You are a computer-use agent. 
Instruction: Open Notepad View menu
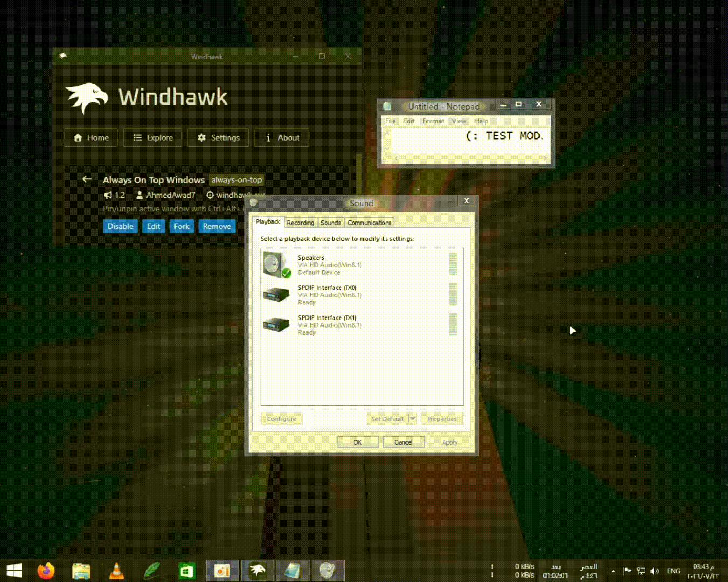point(459,121)
